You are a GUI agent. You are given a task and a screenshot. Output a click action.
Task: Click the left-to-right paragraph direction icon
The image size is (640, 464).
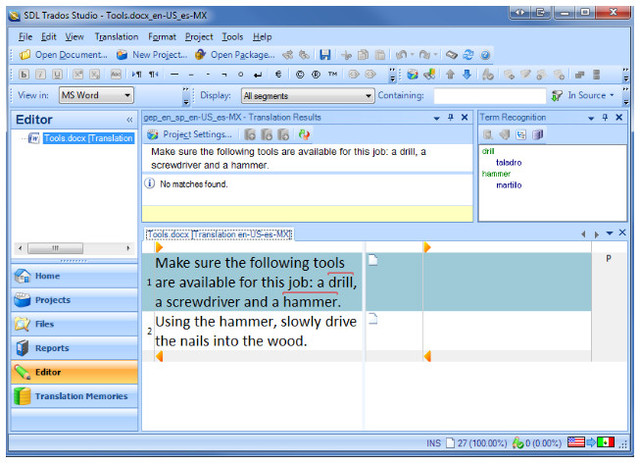coord(136,74)
